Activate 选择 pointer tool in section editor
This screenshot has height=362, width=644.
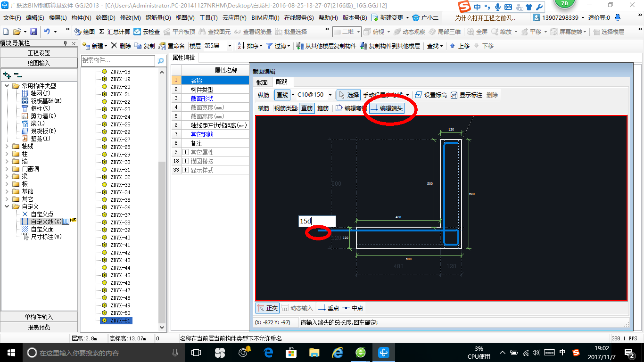(348, 95)
